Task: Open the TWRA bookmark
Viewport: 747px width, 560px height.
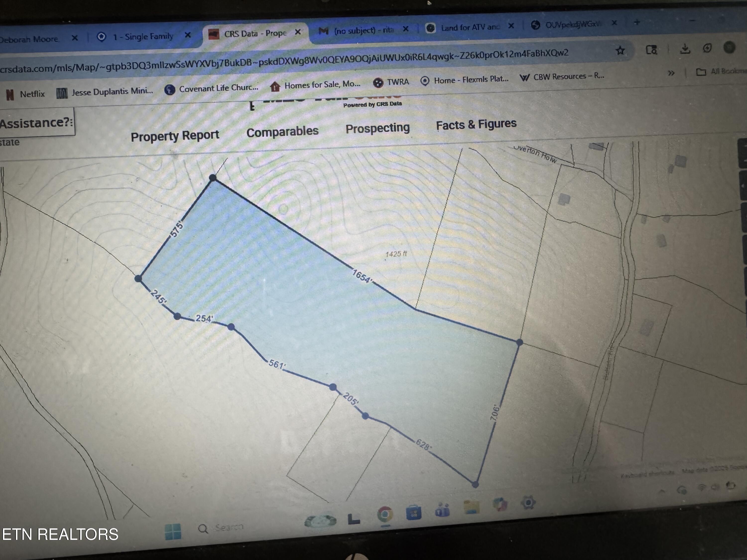Action: [x=391, y=82]
